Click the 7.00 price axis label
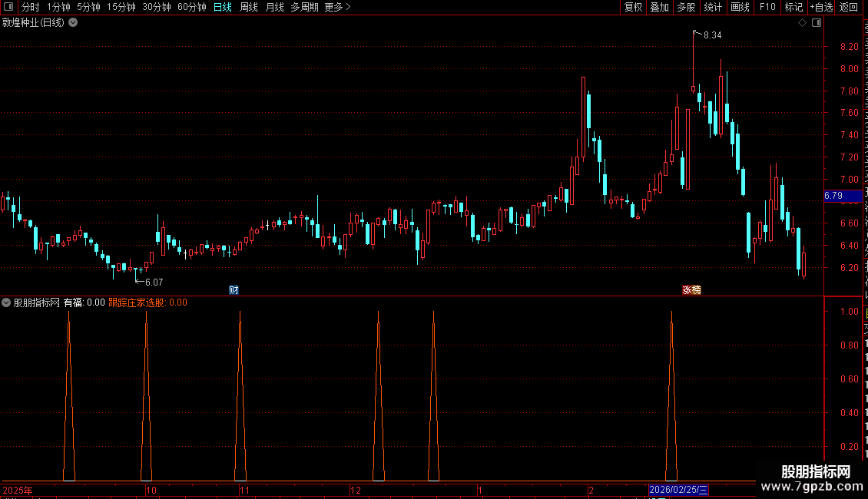This screenshot has height=499, width=868. (849, 179)
